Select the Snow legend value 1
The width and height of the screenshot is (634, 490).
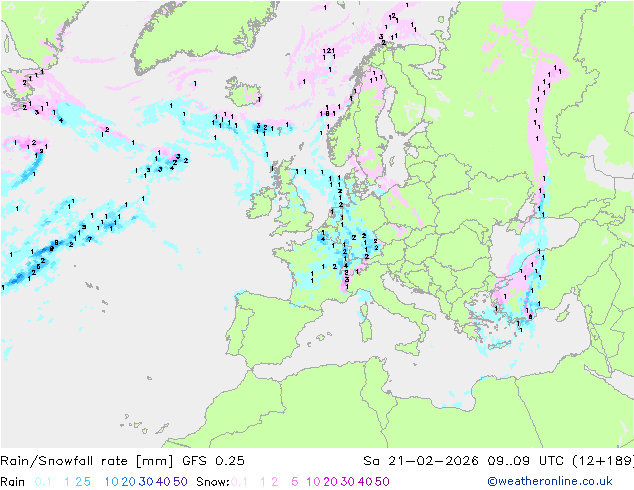(x=263, y=482)
